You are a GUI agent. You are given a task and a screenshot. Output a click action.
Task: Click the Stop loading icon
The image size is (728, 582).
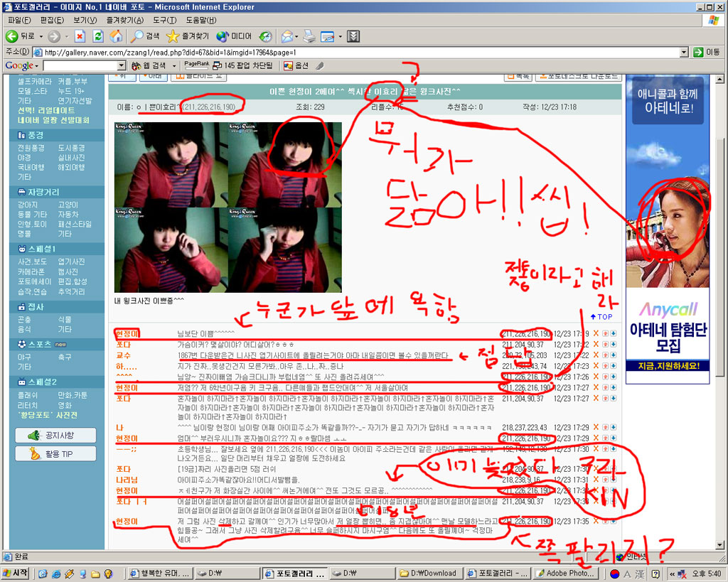coord(80,36)
